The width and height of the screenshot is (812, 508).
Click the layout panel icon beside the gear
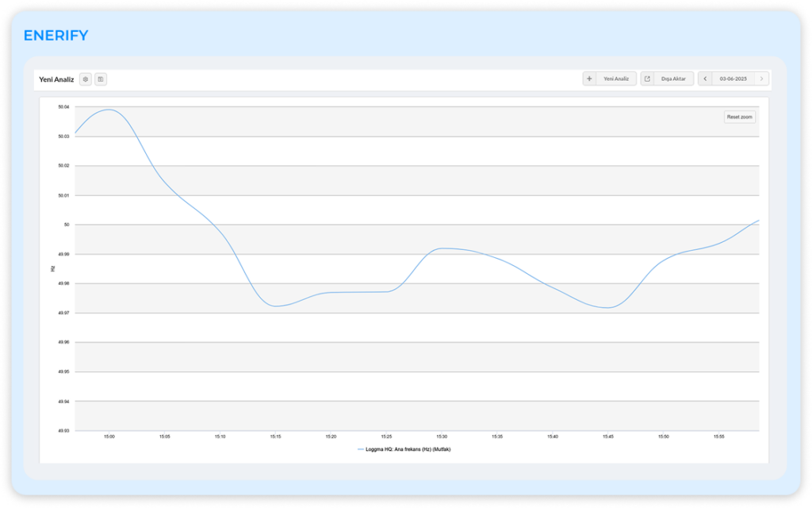(101, 79)
